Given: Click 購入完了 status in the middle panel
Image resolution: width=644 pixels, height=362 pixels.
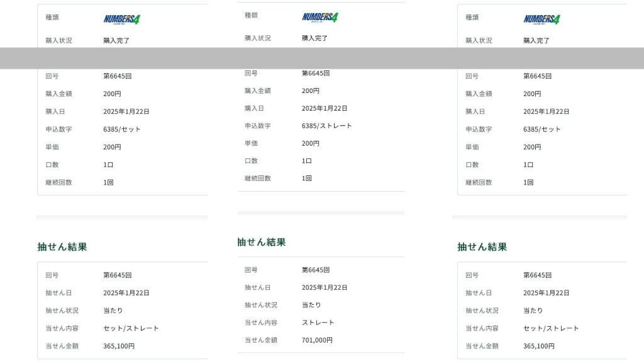Looking at the screenshot, I should click(314, 38).
